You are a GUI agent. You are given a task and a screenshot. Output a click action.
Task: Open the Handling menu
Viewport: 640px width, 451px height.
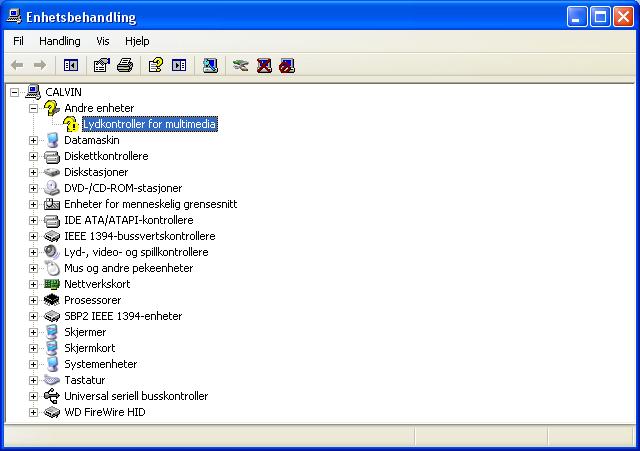[60, 41]
